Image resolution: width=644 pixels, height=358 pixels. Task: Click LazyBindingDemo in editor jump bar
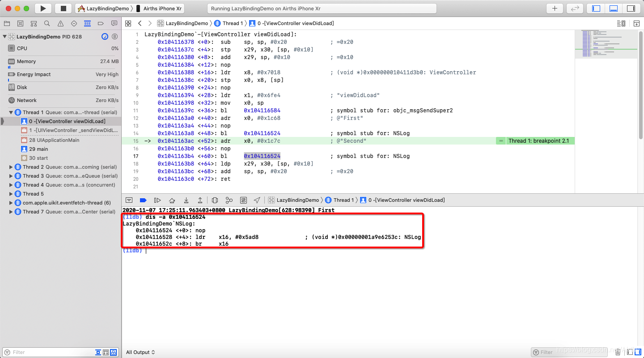(183, 23)
